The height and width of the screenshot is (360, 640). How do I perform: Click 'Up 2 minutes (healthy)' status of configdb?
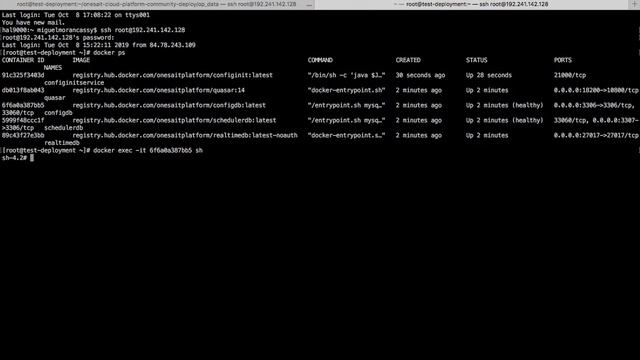coord(504,105)
